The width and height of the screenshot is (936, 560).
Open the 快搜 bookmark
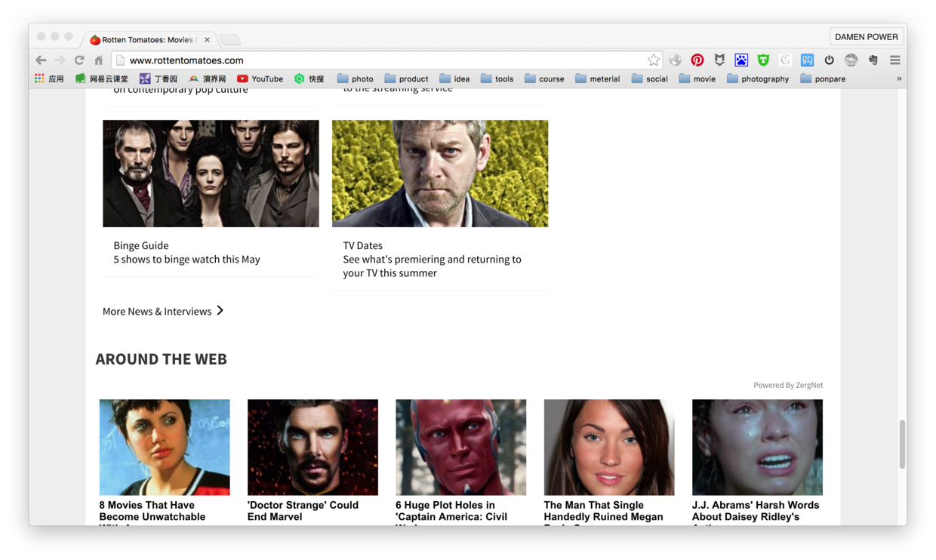pyautogui.click(x=309, y=78)
